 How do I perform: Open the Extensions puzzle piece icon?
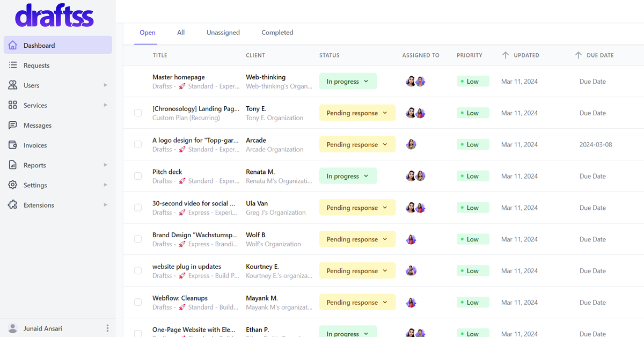13,205
